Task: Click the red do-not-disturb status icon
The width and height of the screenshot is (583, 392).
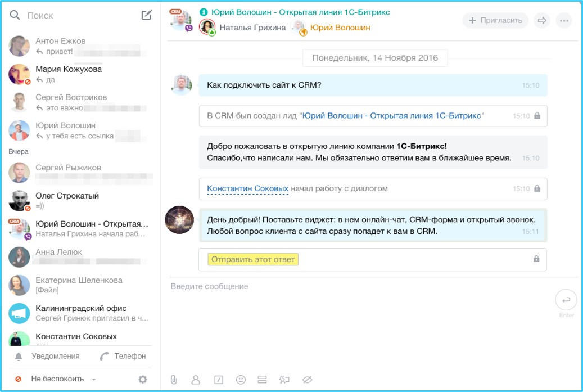Action: coord(18,379)
